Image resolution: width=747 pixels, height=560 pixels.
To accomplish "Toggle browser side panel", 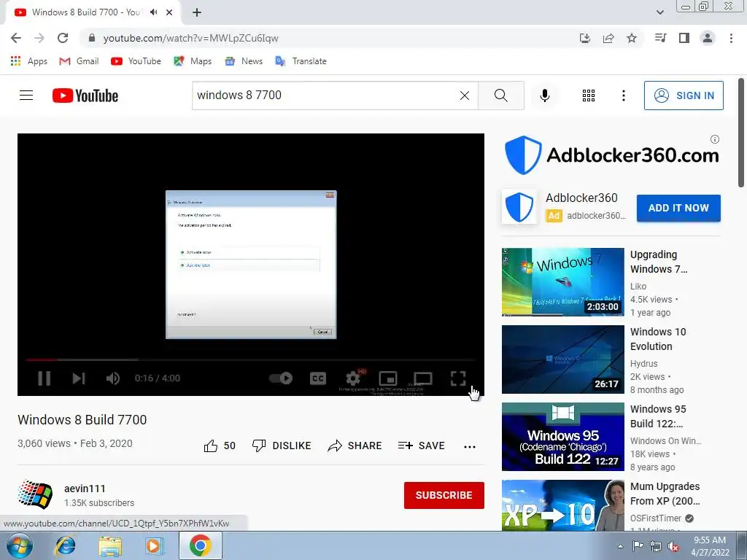I will click(684, 38).
